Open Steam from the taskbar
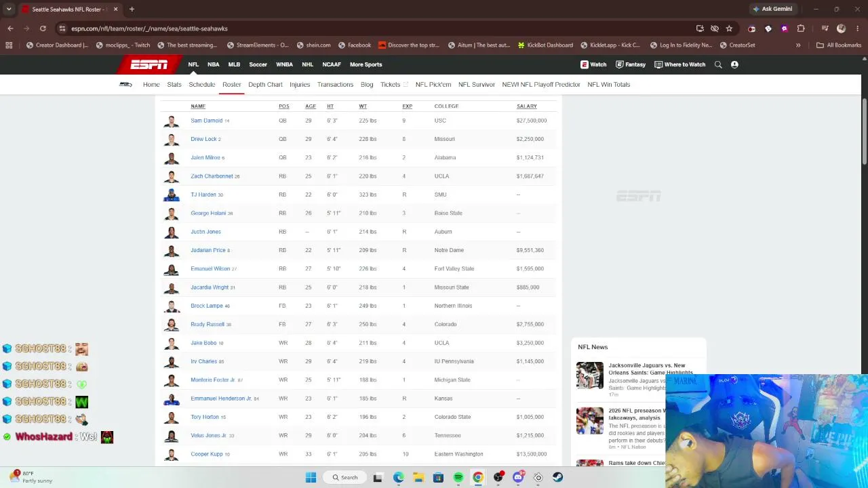The height and width of the screenshot is (488, 868). pyautogui.click(x=557, y=477)
